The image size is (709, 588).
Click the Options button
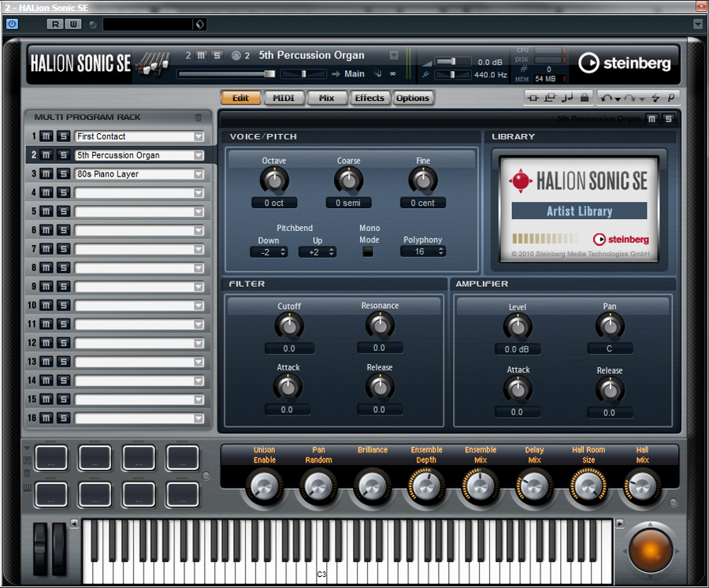[413, 98]
